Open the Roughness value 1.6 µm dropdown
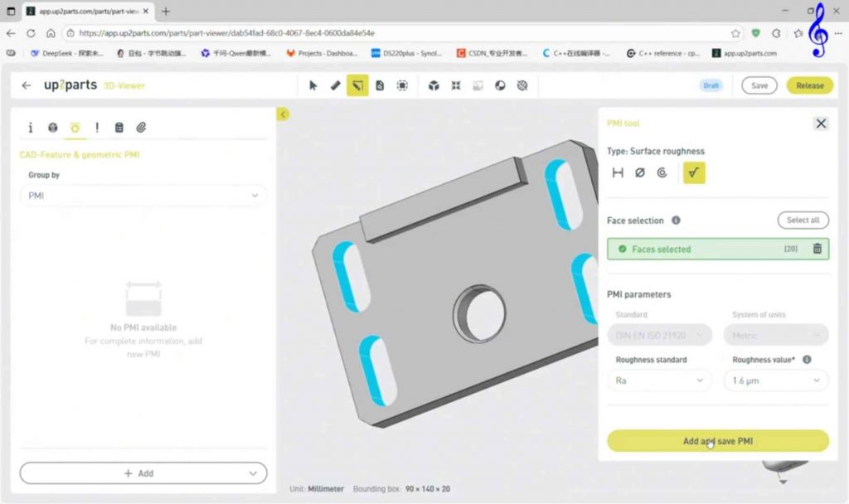The height and width of the screenshot is (504, 849). (775, 380)
